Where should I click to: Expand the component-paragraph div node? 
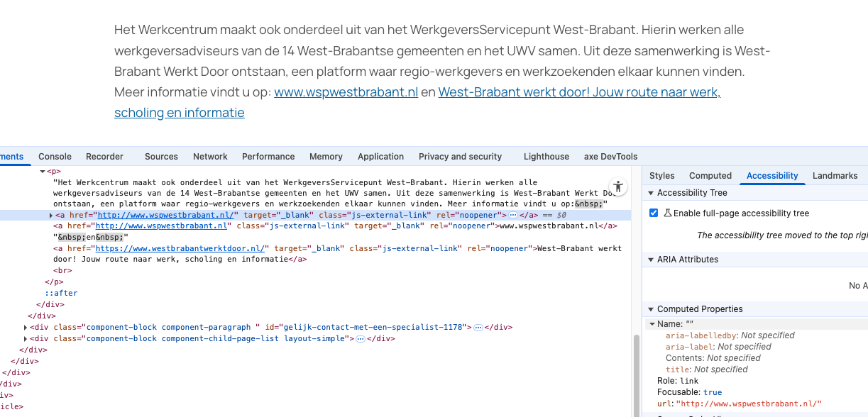26,327
